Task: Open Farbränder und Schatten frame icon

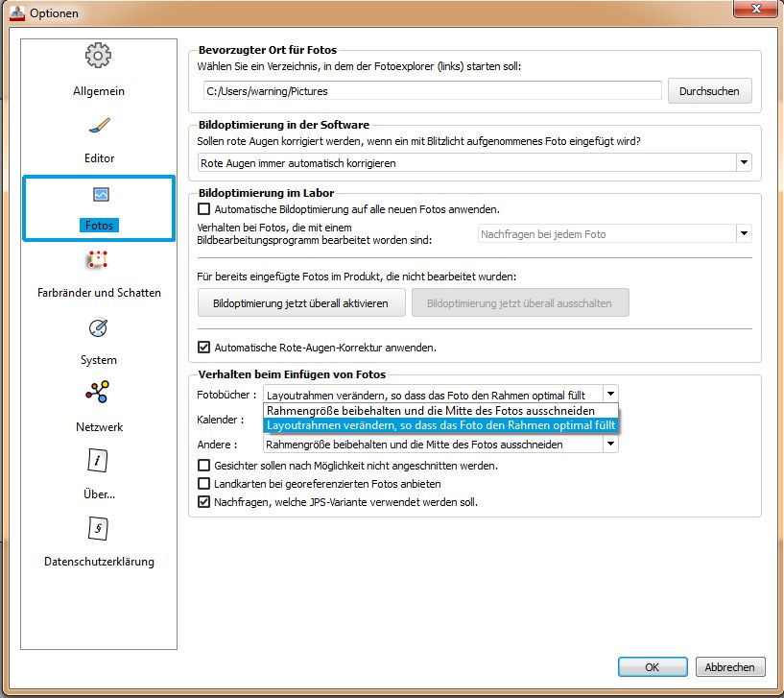Action: [98, 259]
